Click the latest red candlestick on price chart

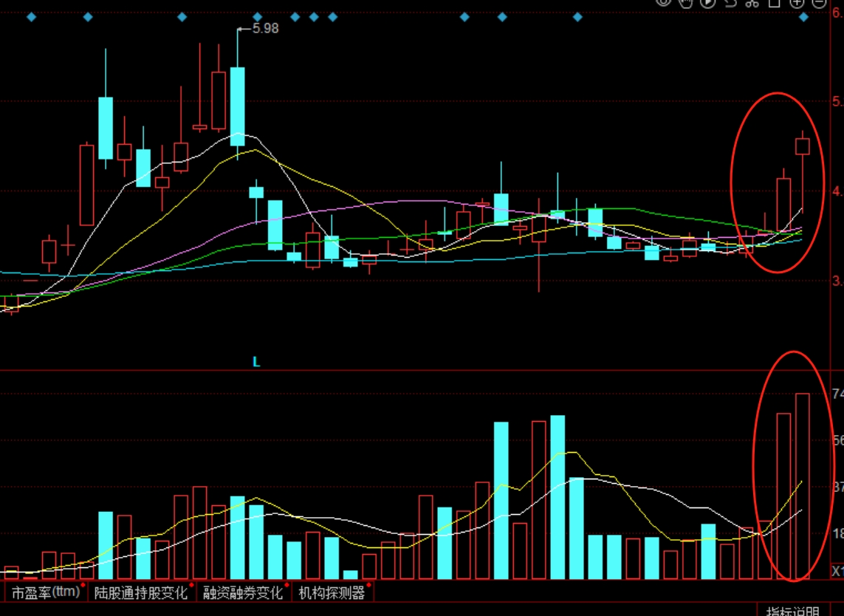pos(803,146)
